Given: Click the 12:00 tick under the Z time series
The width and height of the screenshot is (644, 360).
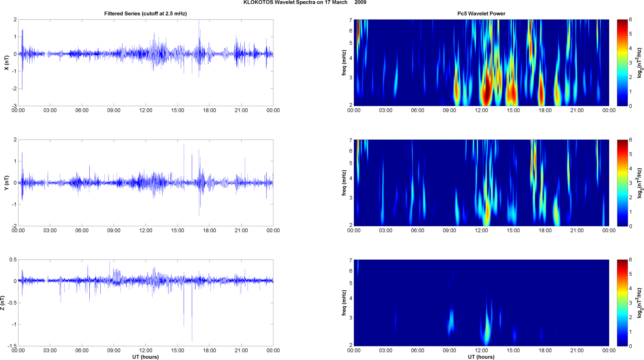Looking at the screenshot, I should [146, 351].
